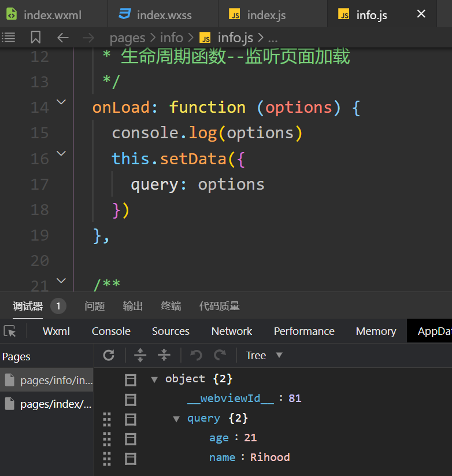Switch to the 终端 terminal panel
This screenshot has height=476, width=452.
pos(171,306)
